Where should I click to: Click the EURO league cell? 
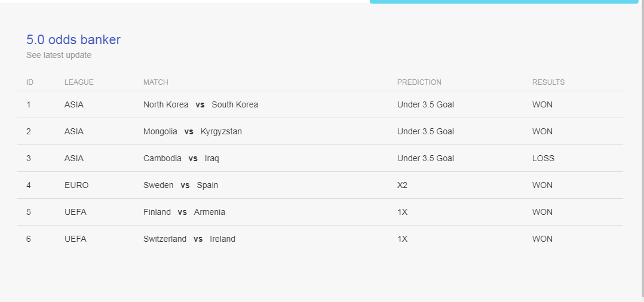click(x=76, y=185)
